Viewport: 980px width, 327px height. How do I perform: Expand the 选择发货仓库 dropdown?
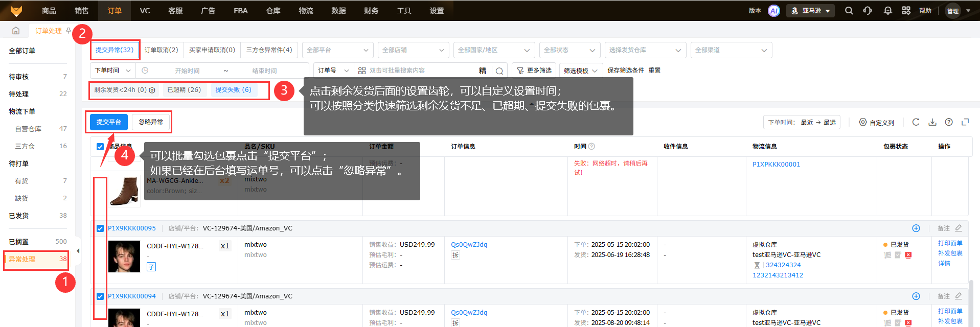(x=645, y=50)
